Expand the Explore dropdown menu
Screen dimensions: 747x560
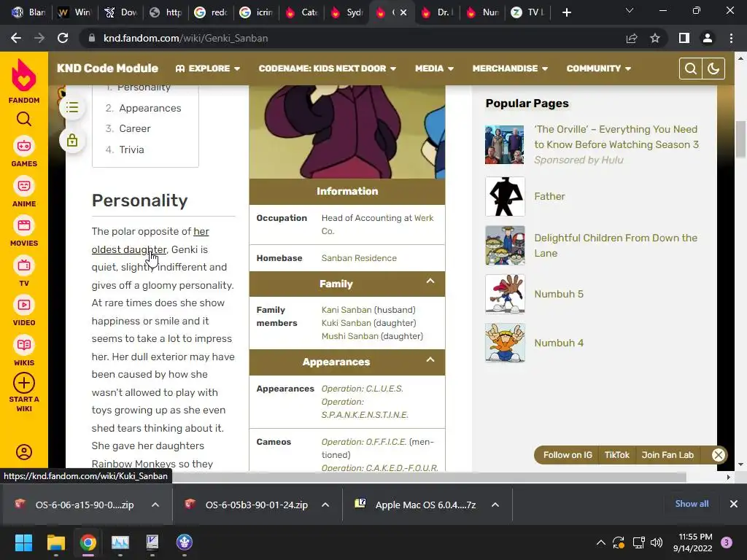pyautogui.click(x=208, y=69)
